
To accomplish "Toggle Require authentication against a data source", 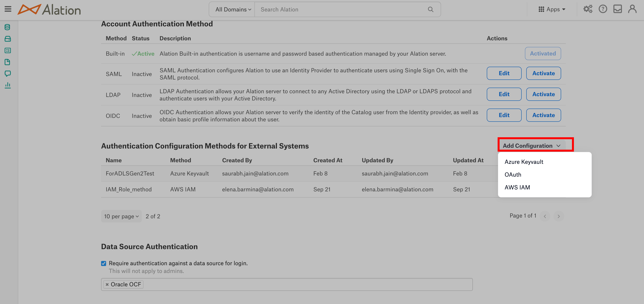I will coord(104,263).
